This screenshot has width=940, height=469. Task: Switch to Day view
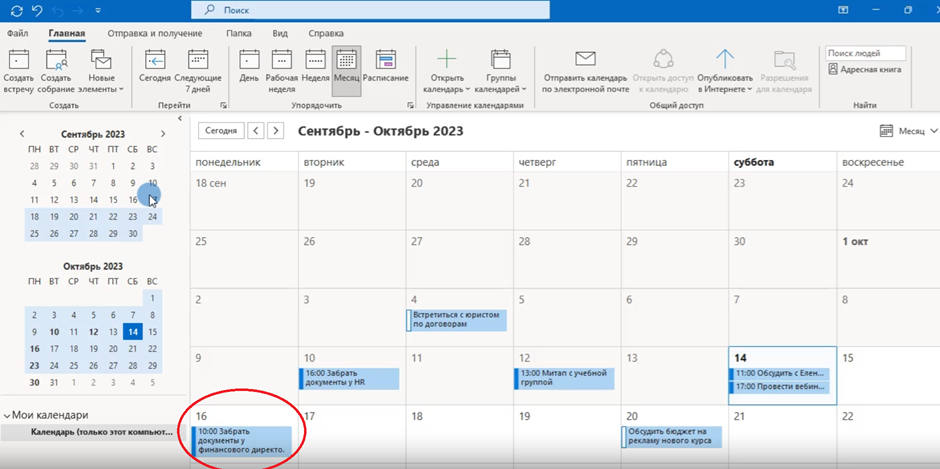(x=249, y=68)
